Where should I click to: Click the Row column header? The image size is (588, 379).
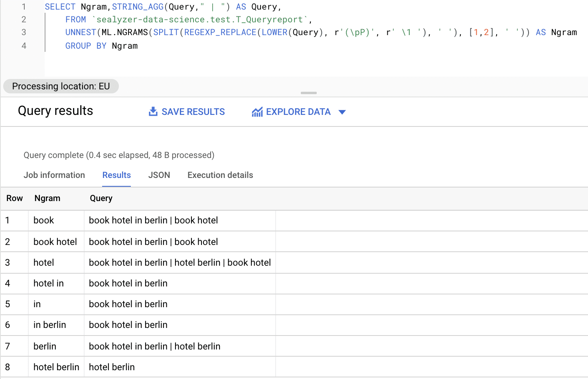[14, 198]
